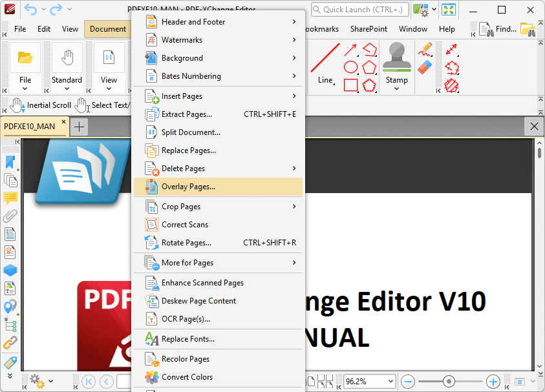Click the OCR Page(s) icon
The height and width of the screenshot is (392, 545).
click(151, 319)
